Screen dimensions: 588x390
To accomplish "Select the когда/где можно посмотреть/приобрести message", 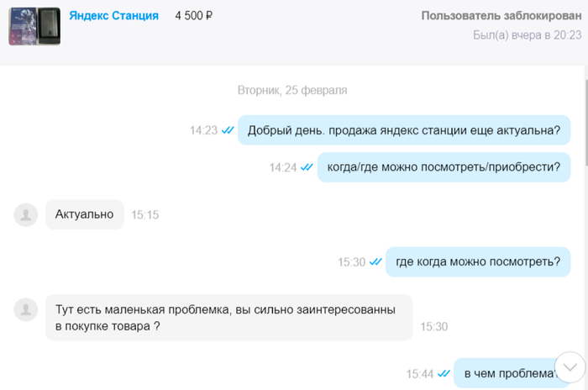I will [x=444, y=166].
